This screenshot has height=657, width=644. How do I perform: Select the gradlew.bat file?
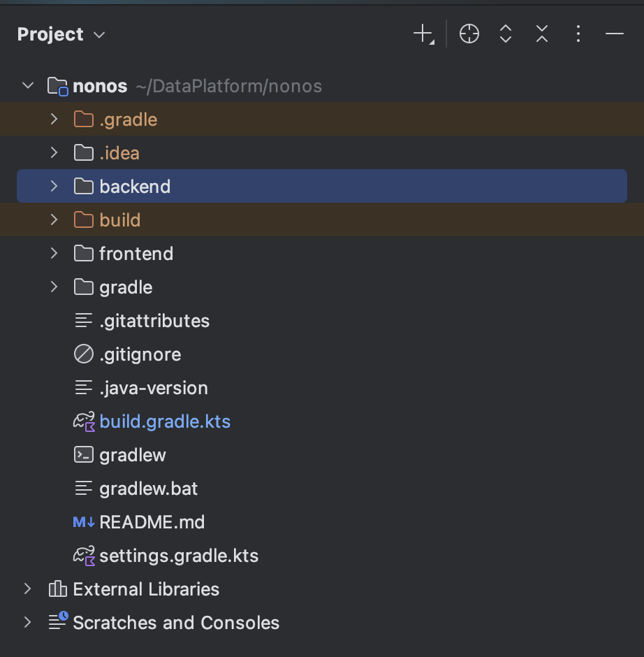pyautogui.click(x=321, y=489)
